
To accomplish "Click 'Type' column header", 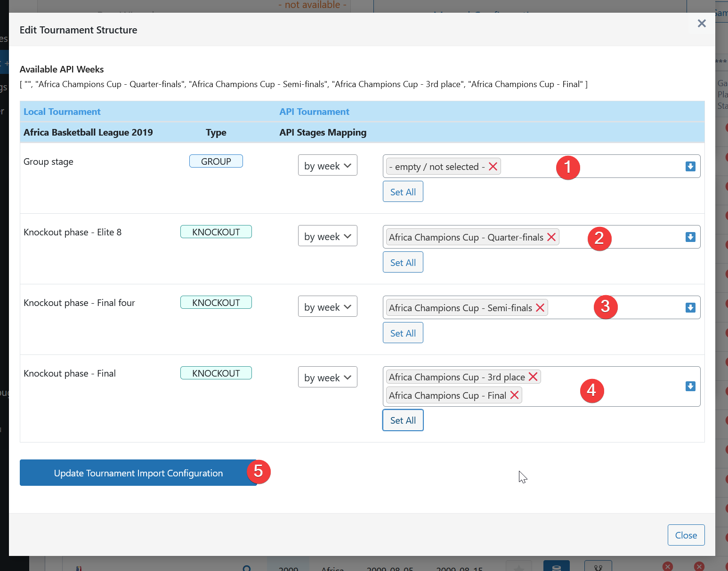I will click(x=216, y=132).
